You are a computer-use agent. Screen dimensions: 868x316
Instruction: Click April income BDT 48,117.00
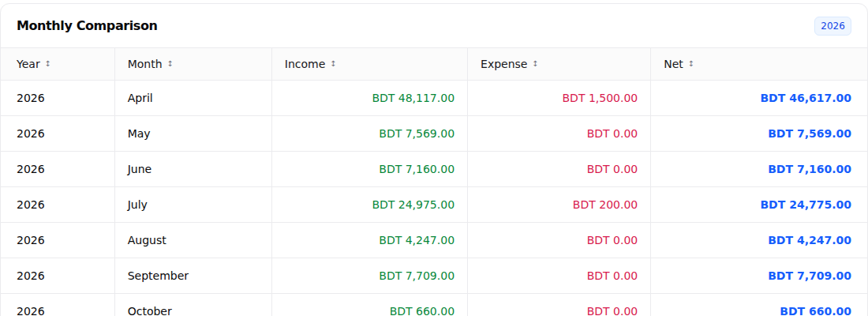[413, 98]
